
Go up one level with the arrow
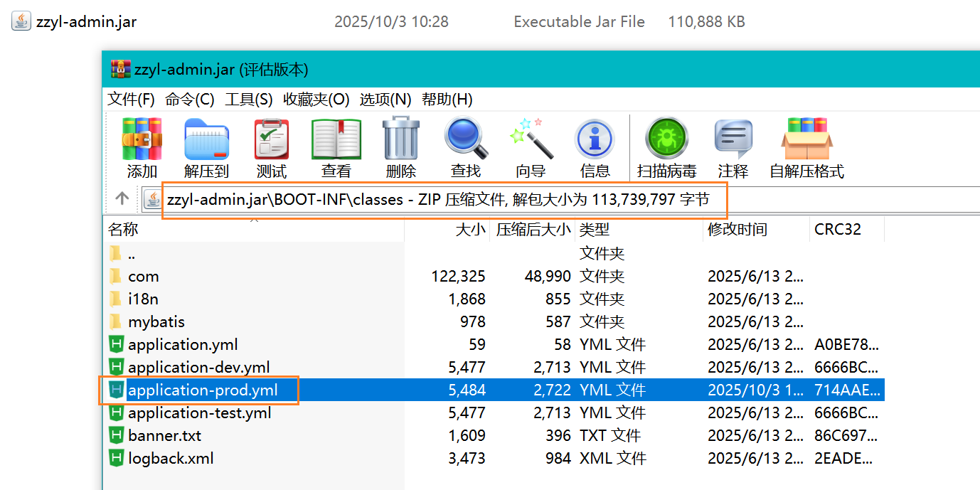coord(122,198)
